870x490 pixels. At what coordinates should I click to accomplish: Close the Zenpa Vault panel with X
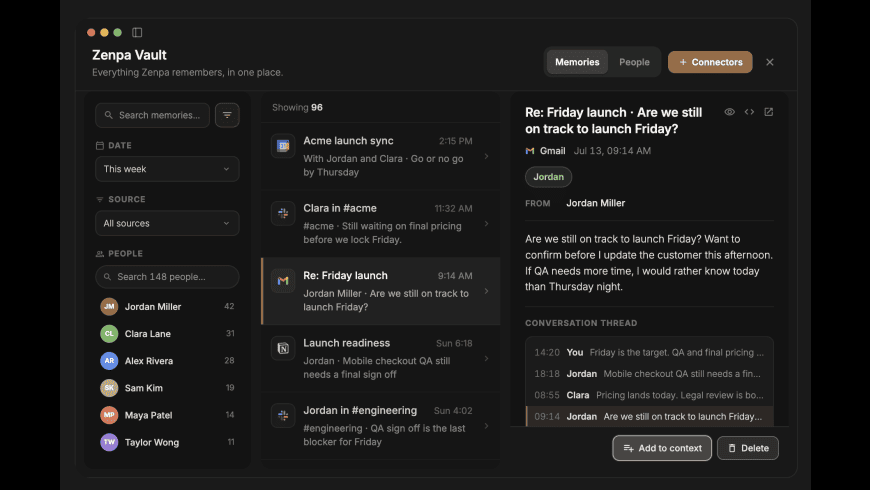click(x=770, y=62)
